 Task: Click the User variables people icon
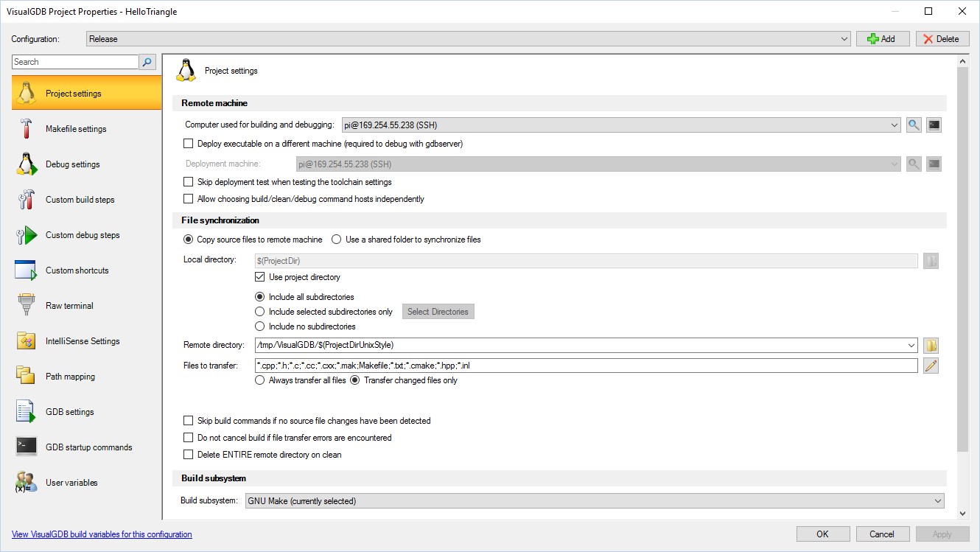pyautogui.click(x=27, y=482)
